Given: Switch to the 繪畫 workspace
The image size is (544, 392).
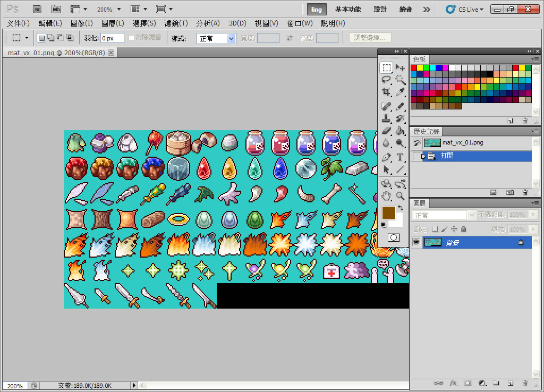Looking at the screenshot, I should pos(405,10).
